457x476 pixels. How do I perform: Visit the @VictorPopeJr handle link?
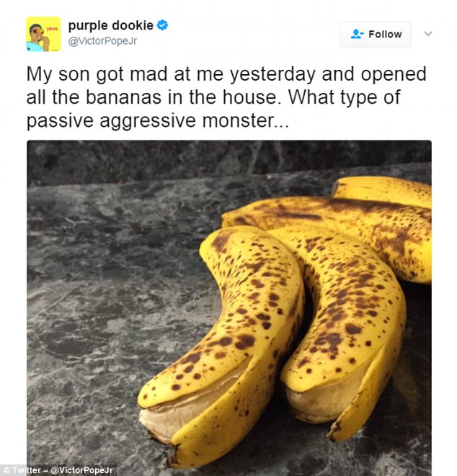[102, 40]
